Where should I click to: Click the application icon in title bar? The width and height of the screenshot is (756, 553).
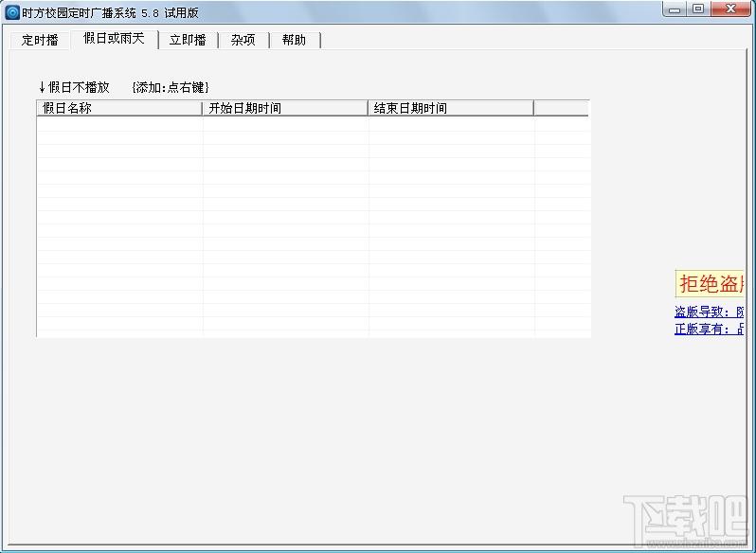pyautogui.click(x=12, y=12)
